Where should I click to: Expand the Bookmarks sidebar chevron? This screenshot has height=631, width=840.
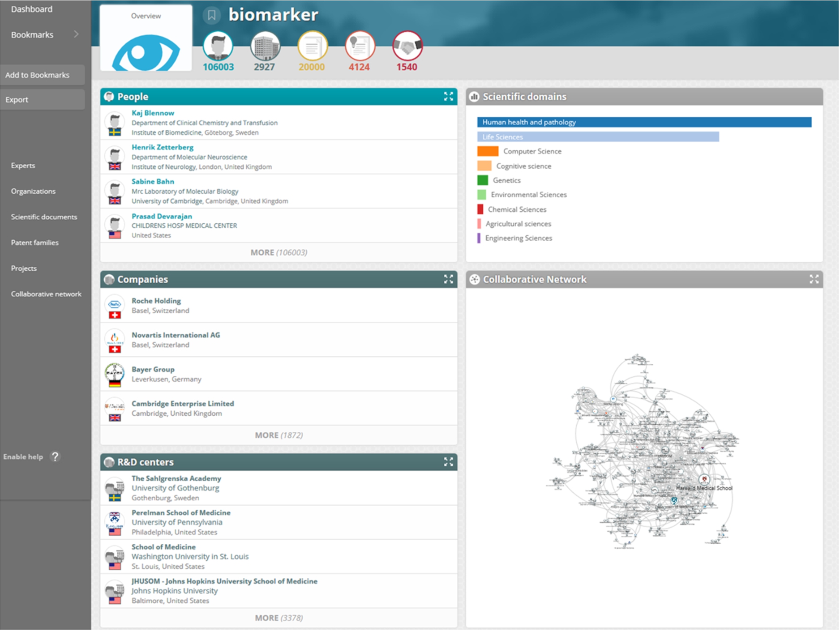76,34
